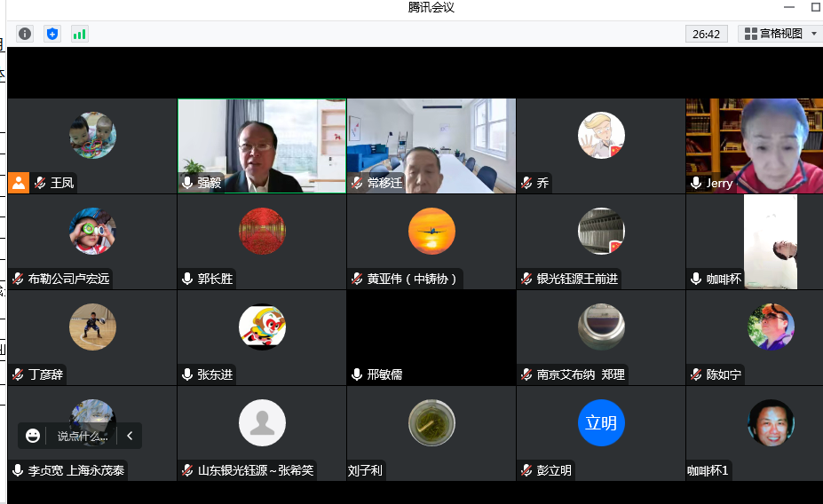Open the green network signal icon
Image resolution: width=823 pixels, height=504 pixels.
point(79,34)
